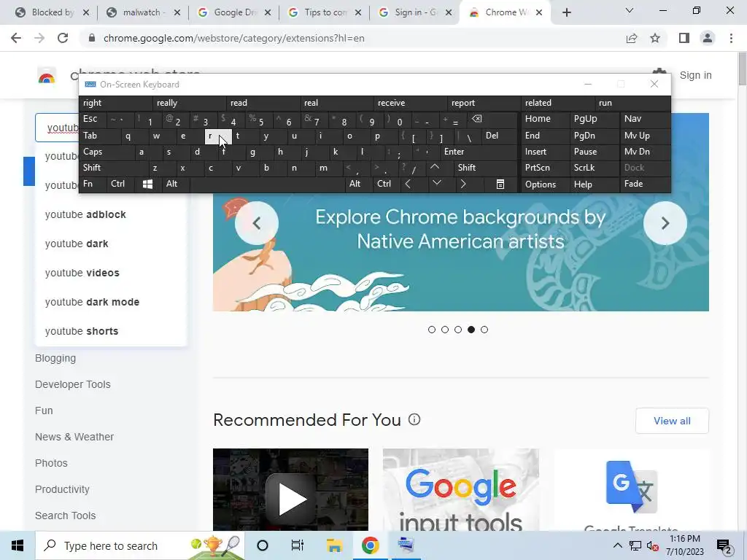Open the Productivity category
The image size is (747, 560).
[62, 489]
